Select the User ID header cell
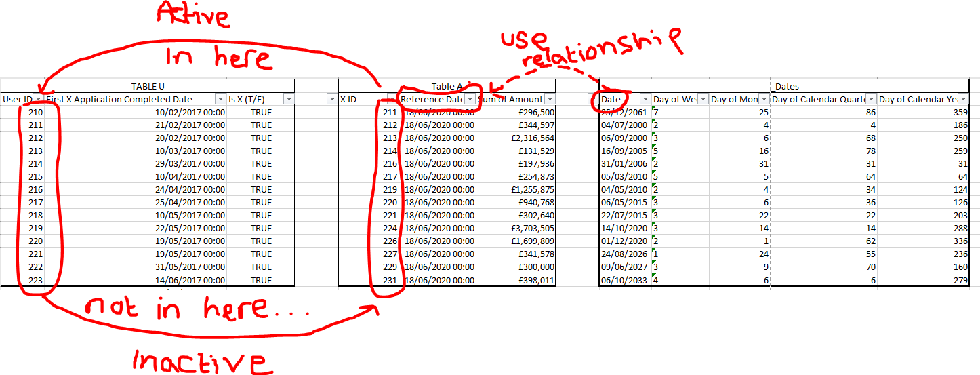The width and height of the screenshot is (980, 375). click(x=22, y=99)
